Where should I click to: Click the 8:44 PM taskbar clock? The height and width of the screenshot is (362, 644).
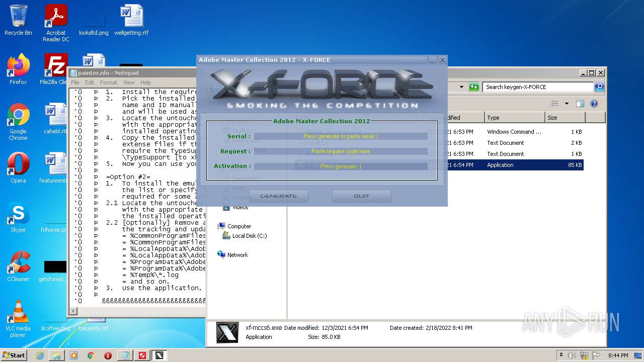coord(618,355)
